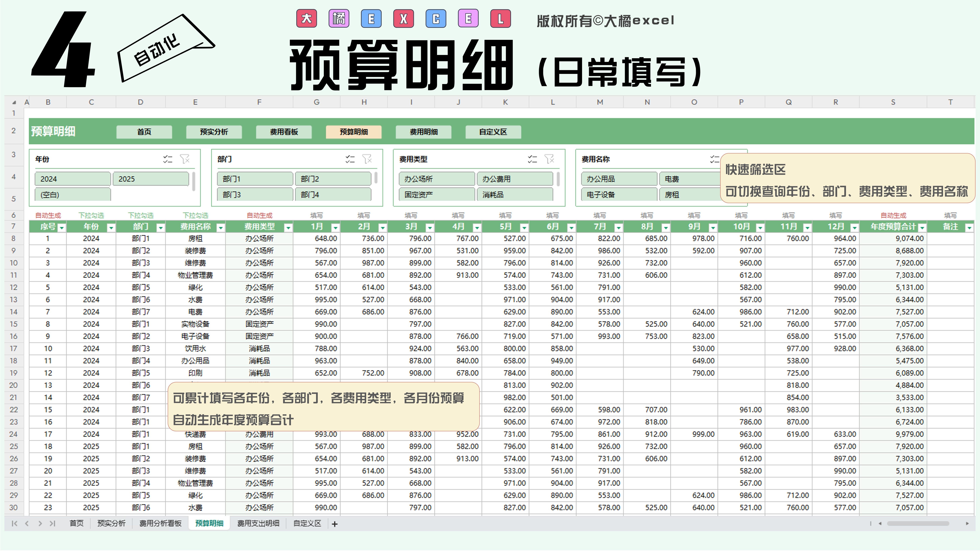Clear filter icon in 年份 slicer

coord(185,159)
